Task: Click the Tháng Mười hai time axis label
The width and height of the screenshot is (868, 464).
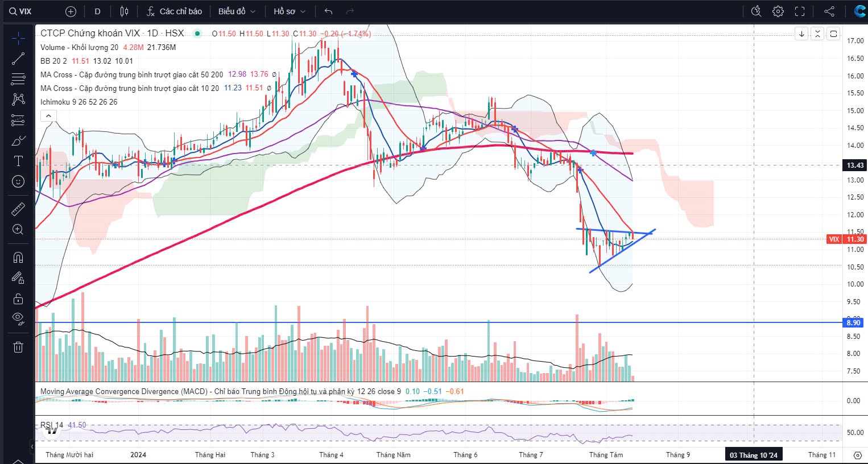Action: 69,455
